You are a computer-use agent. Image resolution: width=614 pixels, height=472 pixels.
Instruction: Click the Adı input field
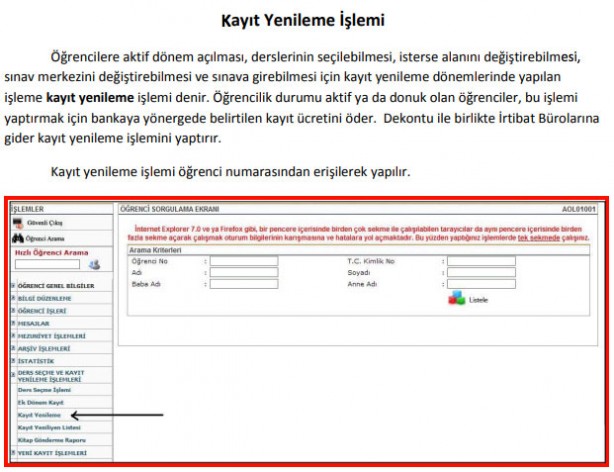(244, 273)
